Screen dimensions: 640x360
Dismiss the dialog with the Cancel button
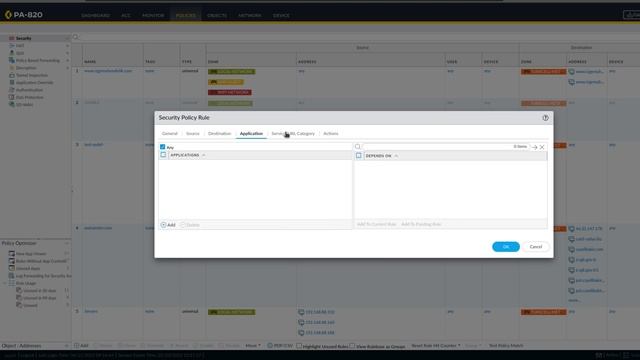pos(536,247)
